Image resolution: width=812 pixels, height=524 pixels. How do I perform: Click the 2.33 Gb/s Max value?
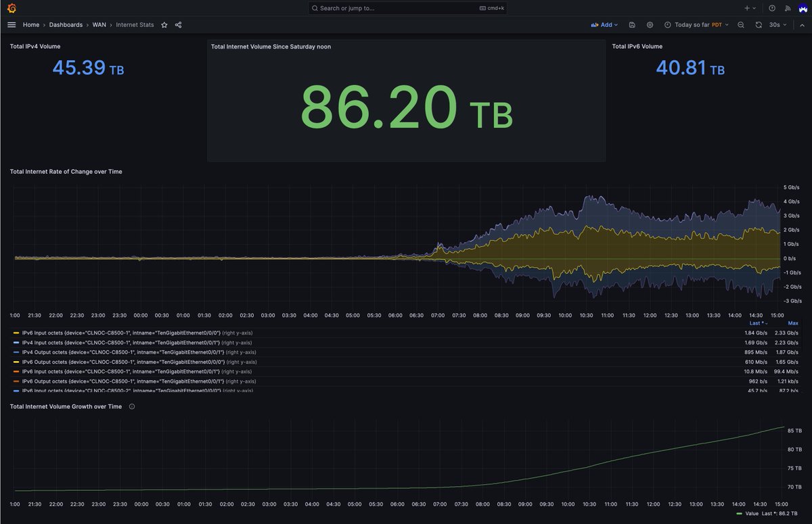click(x=787, y=333)
